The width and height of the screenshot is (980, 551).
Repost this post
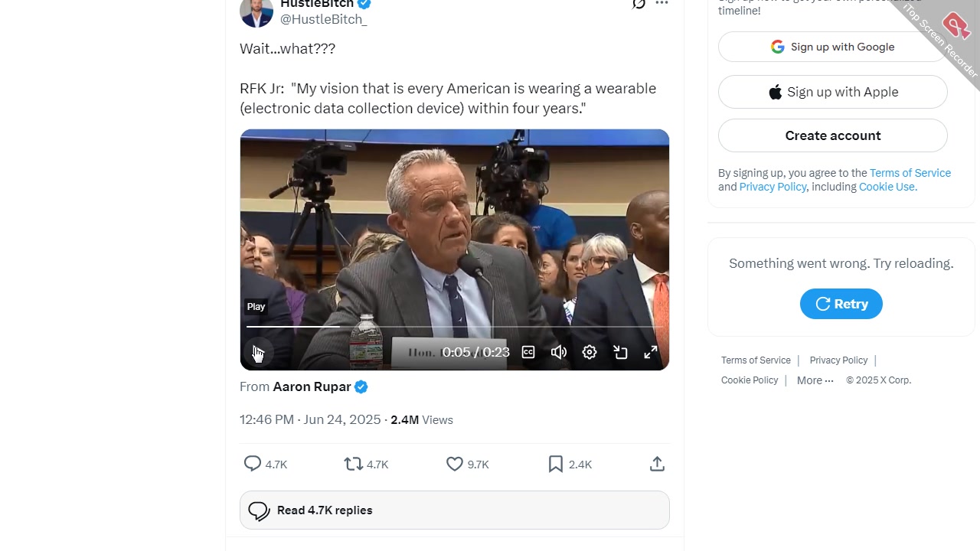tap(353, 464)
